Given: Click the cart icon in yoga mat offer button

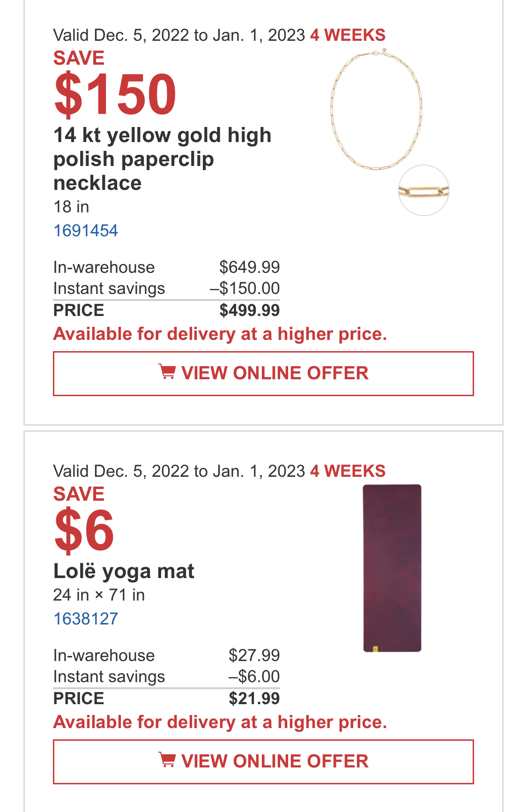Looking at the screenshot, I should click(x=167, y=760).
